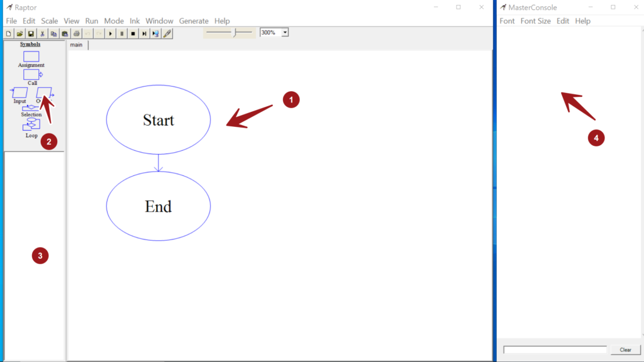The image size is (644, 362).
Task: Adjust the zoom slider on the toolbar
Action: tap(234, 32)
